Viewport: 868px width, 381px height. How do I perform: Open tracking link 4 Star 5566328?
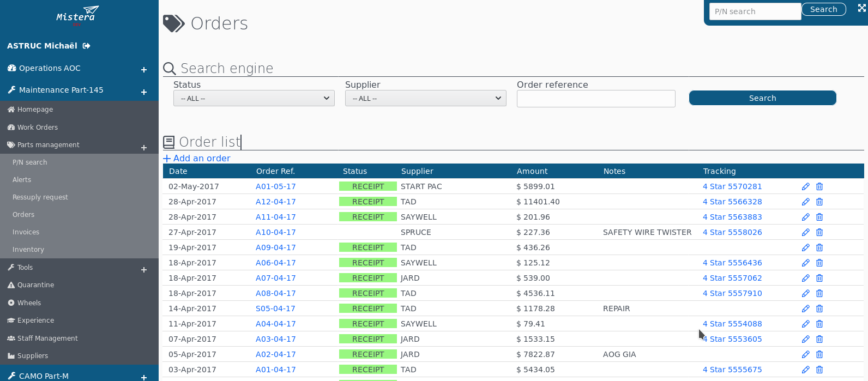point(732,202)
